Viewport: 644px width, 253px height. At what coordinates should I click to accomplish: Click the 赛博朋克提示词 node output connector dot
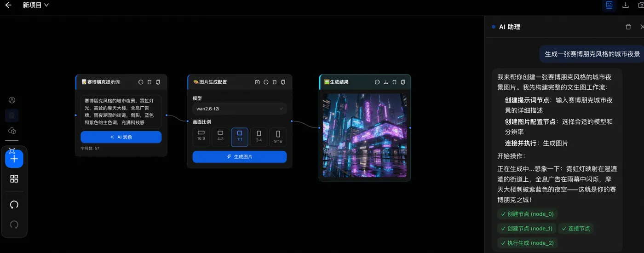point(167,115)
